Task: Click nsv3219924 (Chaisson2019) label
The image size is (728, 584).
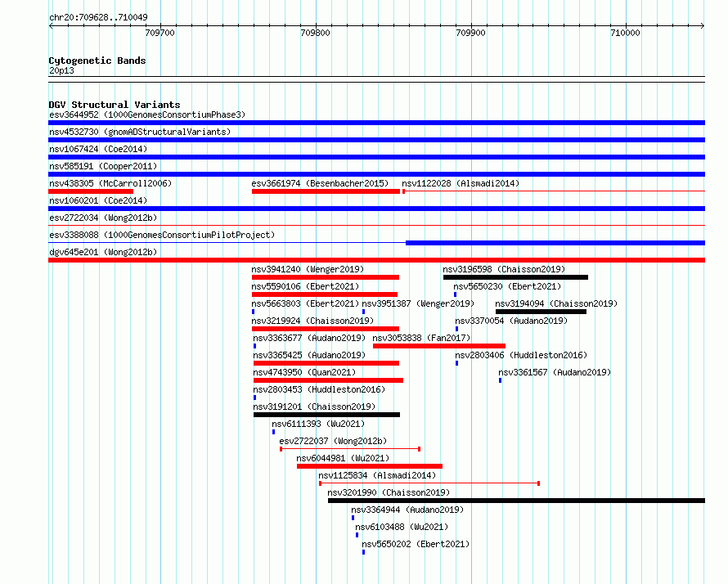Action: click(x=313, y=321)
